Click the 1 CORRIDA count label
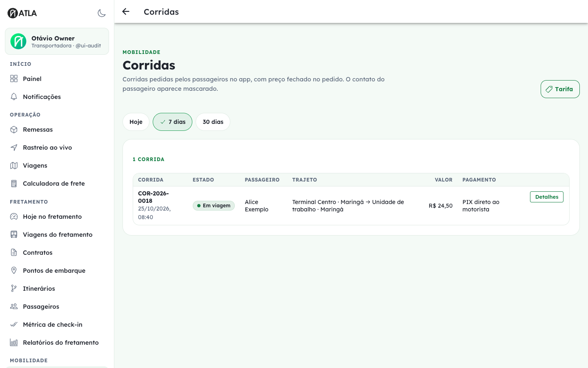Image resolution: width=588 pixels, height=368 pixels. 149,159
